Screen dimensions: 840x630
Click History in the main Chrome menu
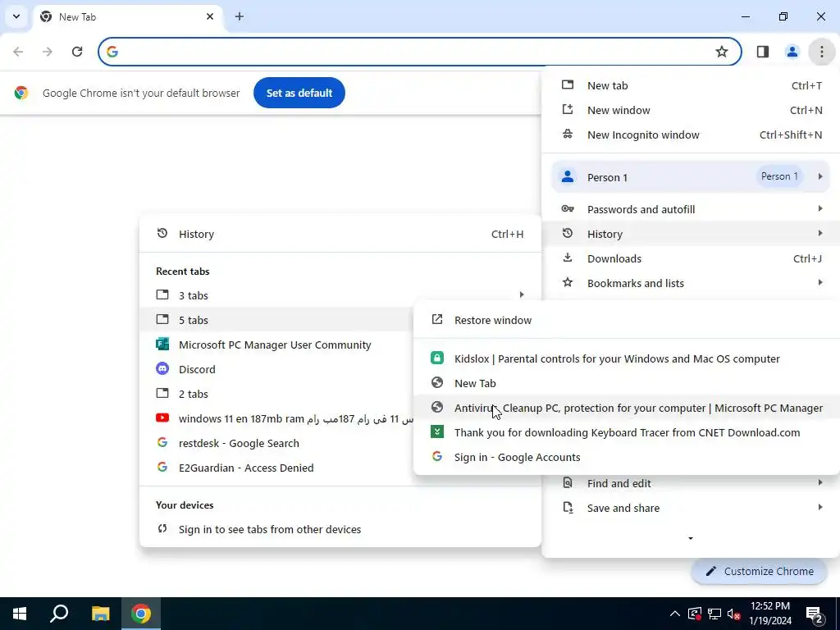coord(691,234)
